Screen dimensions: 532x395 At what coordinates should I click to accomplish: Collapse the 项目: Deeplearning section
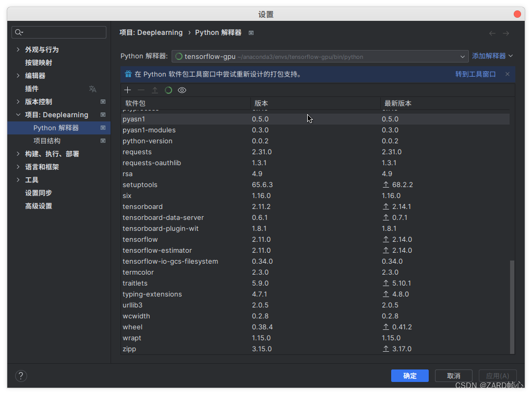click(18, 115)
